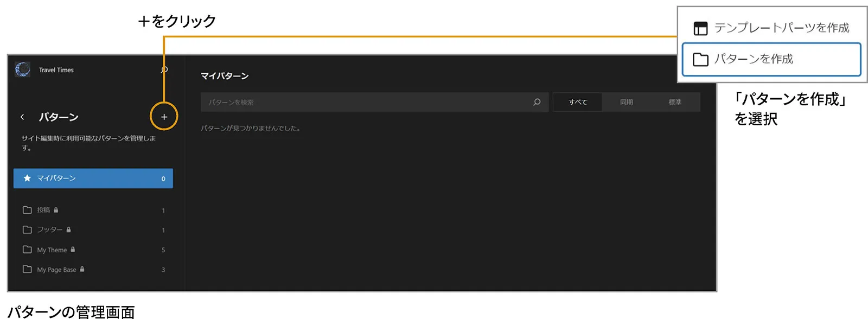Switch filter to 同期 patterns
Image resolution: width=868 pixels, height=319 pixels.
point(626,102)
